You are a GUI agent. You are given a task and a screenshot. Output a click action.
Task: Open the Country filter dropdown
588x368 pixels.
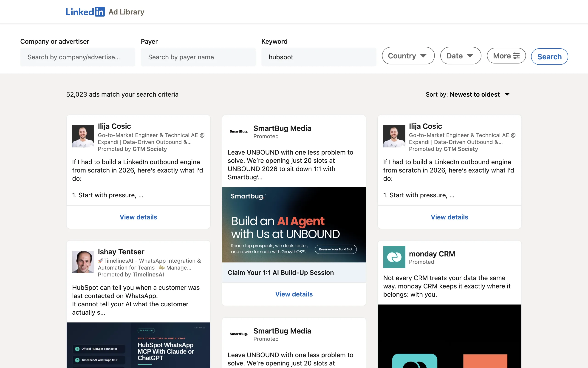408,56
